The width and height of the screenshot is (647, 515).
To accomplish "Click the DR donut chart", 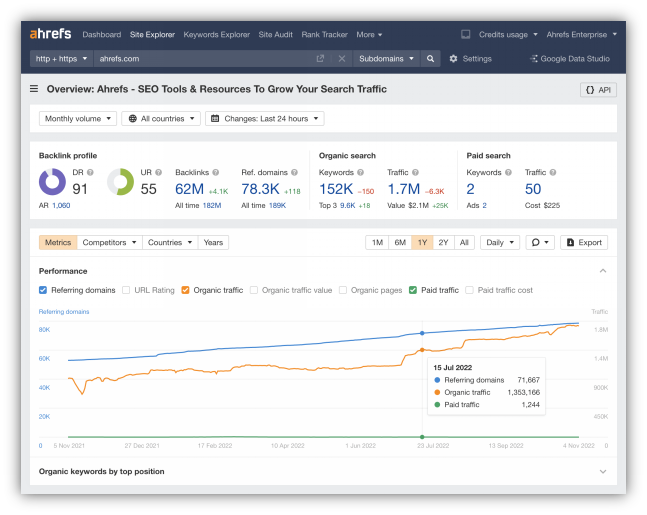I will [x=52, y=182].
